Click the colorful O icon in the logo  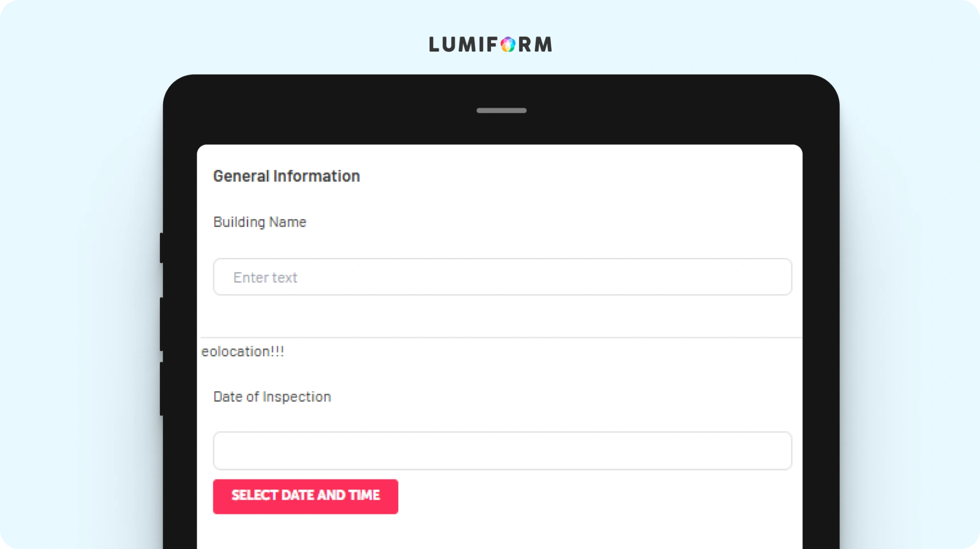pyautogui.click(x=508, y=44)
